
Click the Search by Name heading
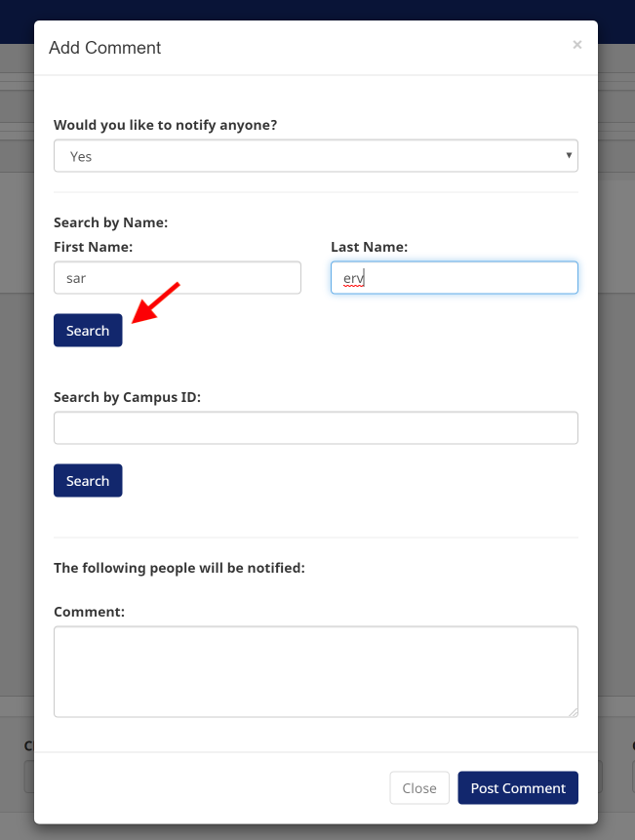pyautogui.click(x=111, y=222)
